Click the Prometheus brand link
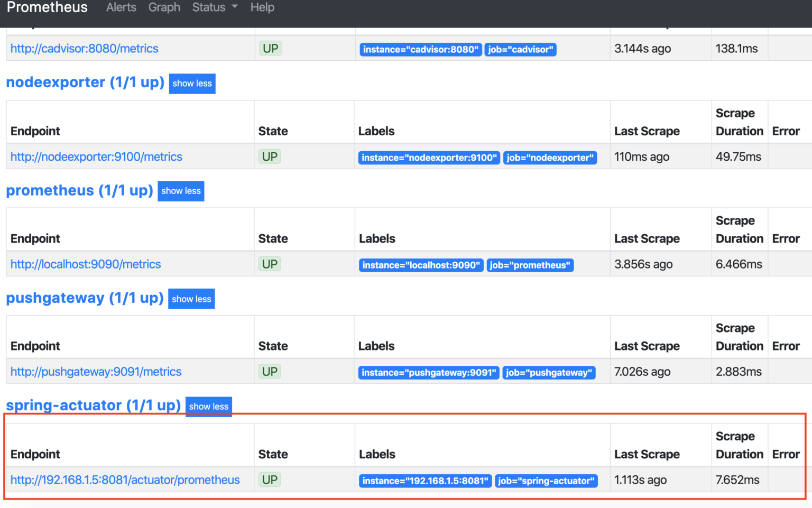Viewport: 812px width, 508px height. [47, 7]
